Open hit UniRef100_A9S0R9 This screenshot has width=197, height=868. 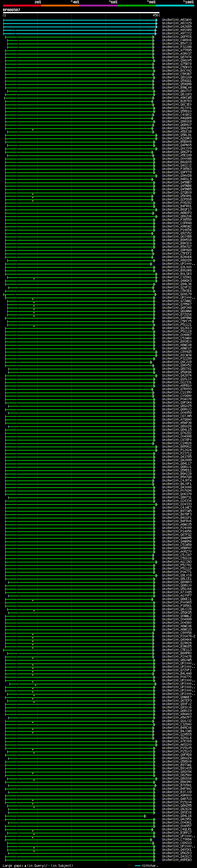176,30
